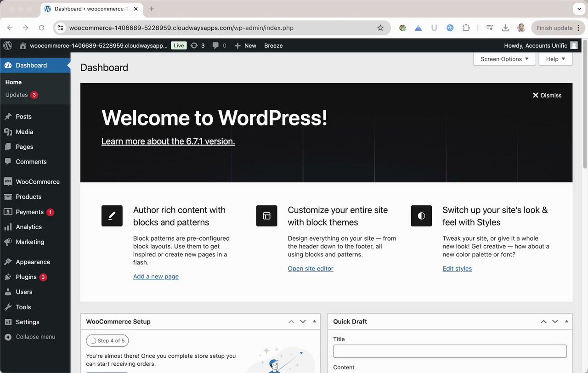
Task: Click the Appearance paintbrush icon
Action: coord(8,262)
